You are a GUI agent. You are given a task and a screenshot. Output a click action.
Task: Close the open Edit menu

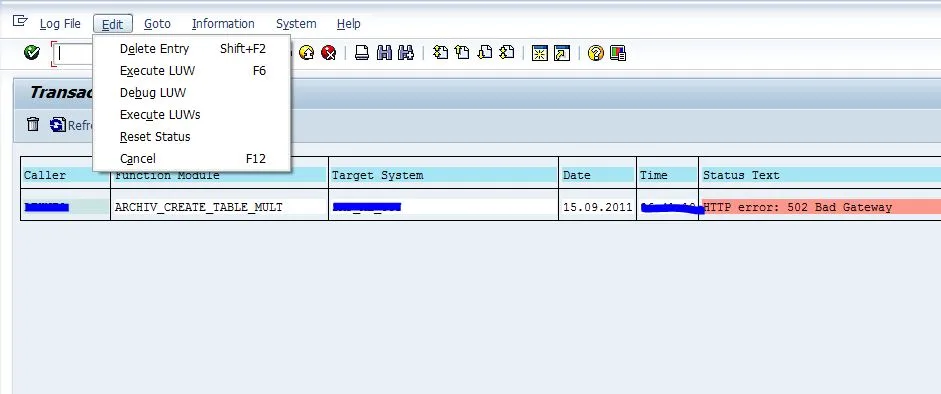[x=113, y=24]
